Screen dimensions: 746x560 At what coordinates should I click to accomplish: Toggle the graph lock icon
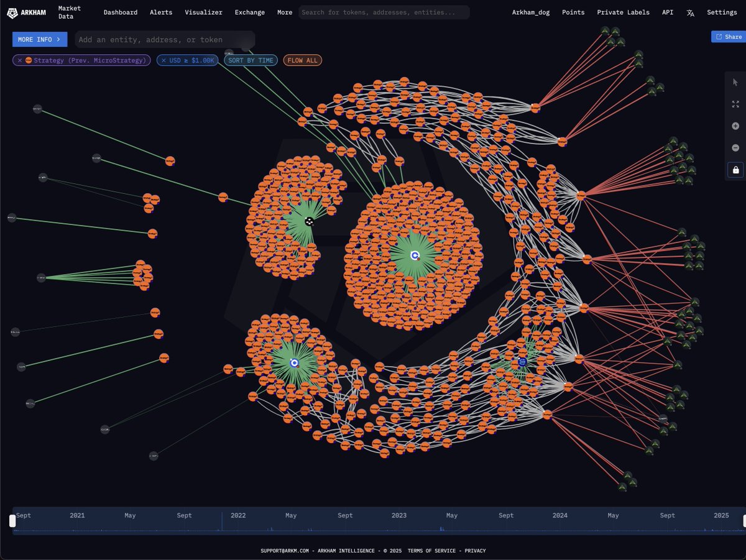(x=736, y=170)
